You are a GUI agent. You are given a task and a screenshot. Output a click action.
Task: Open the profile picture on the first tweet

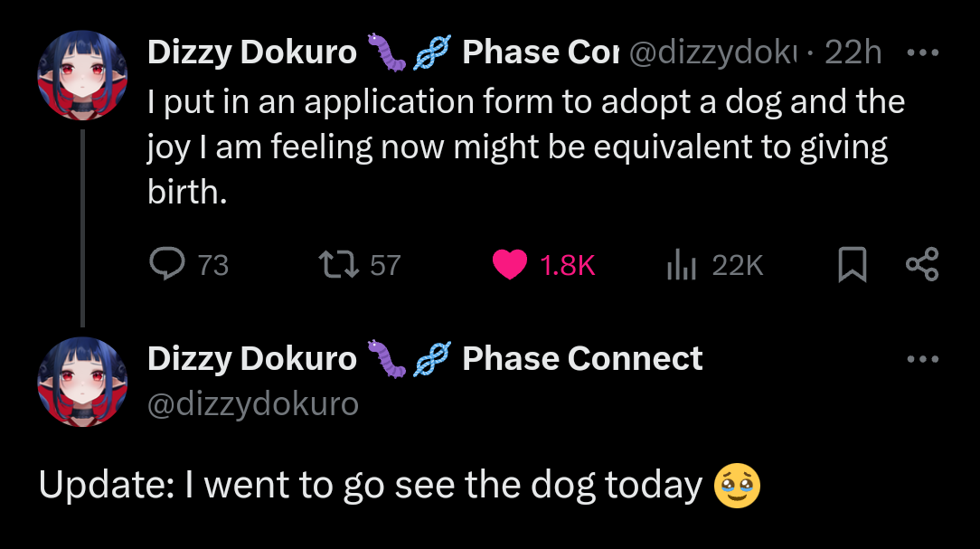[x=82, y=75]
